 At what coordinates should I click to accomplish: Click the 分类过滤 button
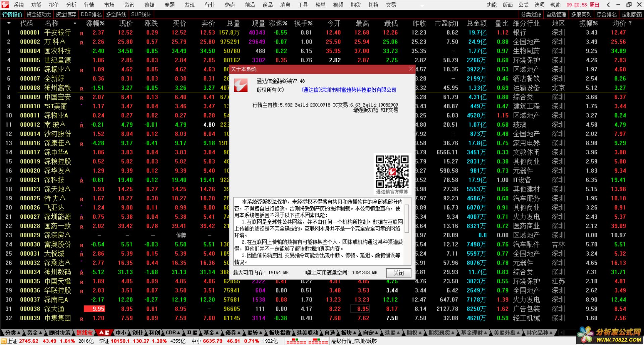(x=531, y=14)
